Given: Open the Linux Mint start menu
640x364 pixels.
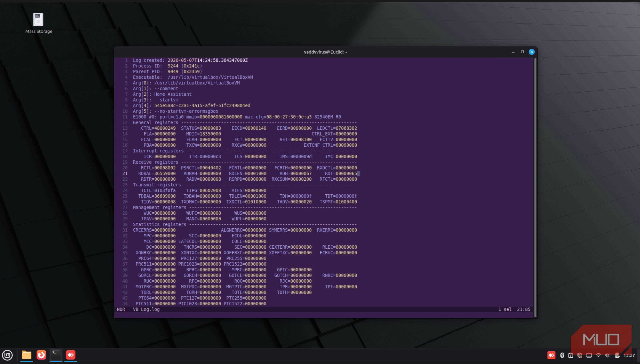Looking at the screenshot, I should point(7,355).
